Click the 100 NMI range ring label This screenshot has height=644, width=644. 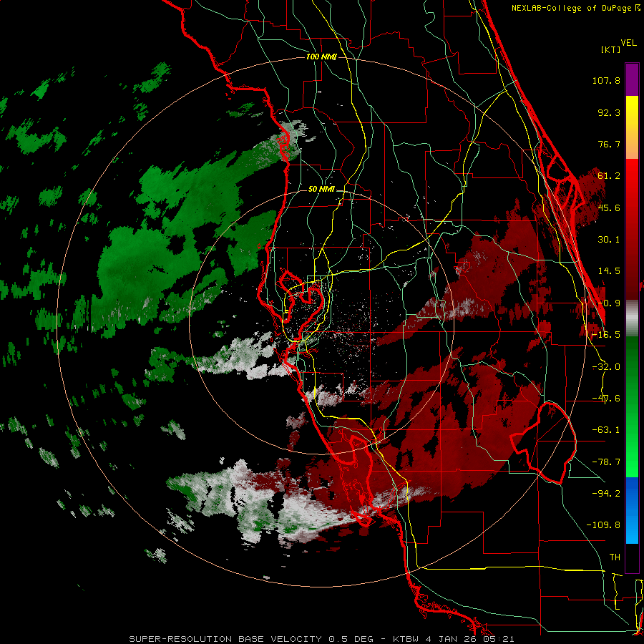point(321,57)
